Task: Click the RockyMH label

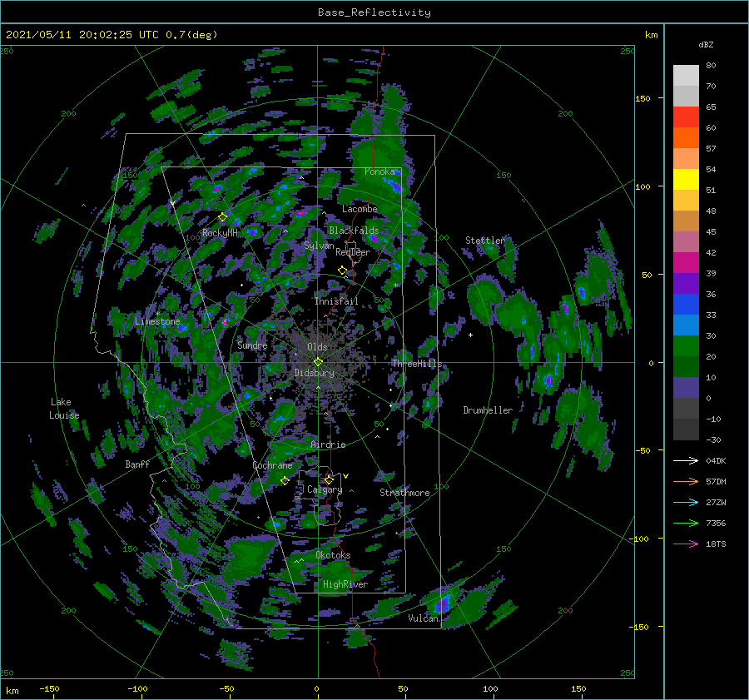Action: coord(220,233)
